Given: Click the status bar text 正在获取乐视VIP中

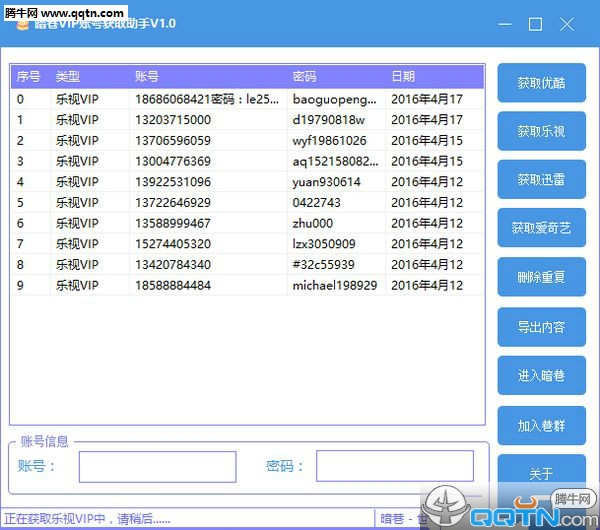Looking at the screenshot, I should 87,519.
